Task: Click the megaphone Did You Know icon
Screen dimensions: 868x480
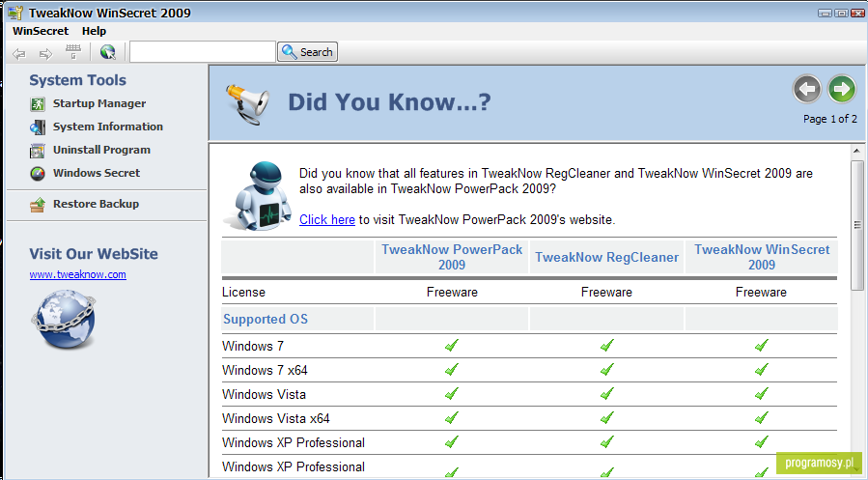Action: 247,103
